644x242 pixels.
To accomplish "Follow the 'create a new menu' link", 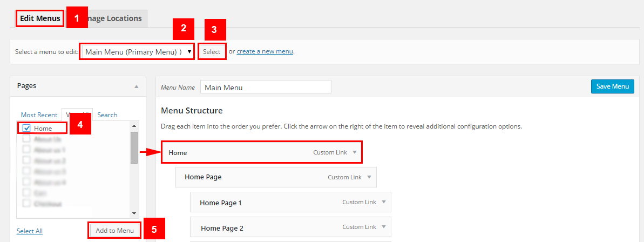I will [265, 52].
